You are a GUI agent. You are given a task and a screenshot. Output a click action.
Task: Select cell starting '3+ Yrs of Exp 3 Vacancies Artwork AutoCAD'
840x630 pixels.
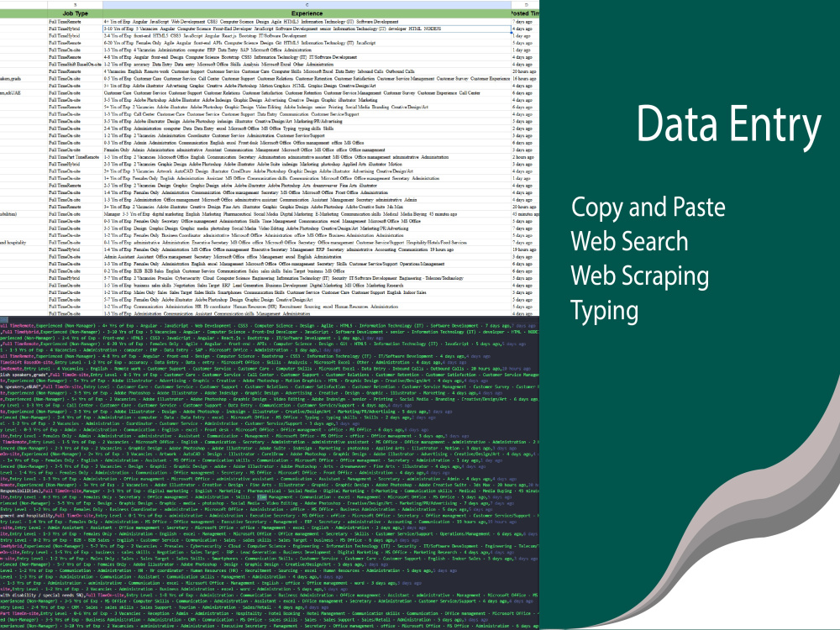coord(307,171)
